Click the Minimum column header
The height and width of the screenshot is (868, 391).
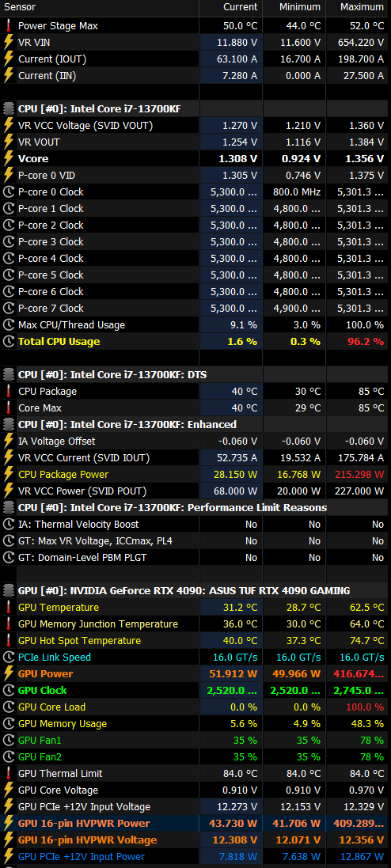pos(294,7)
